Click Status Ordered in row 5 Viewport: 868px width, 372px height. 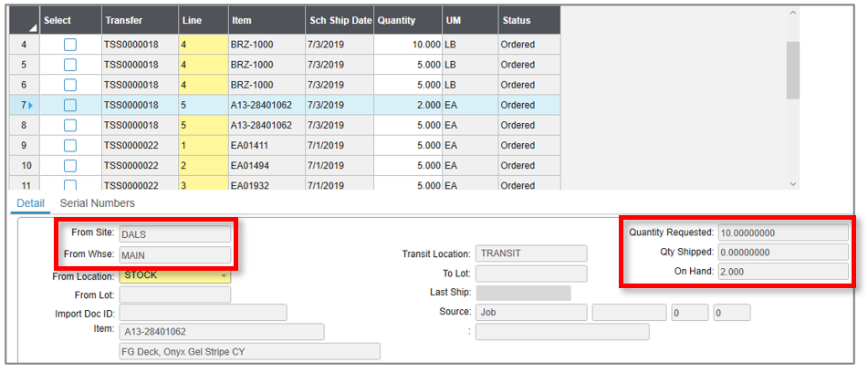[x=529, y=65]
